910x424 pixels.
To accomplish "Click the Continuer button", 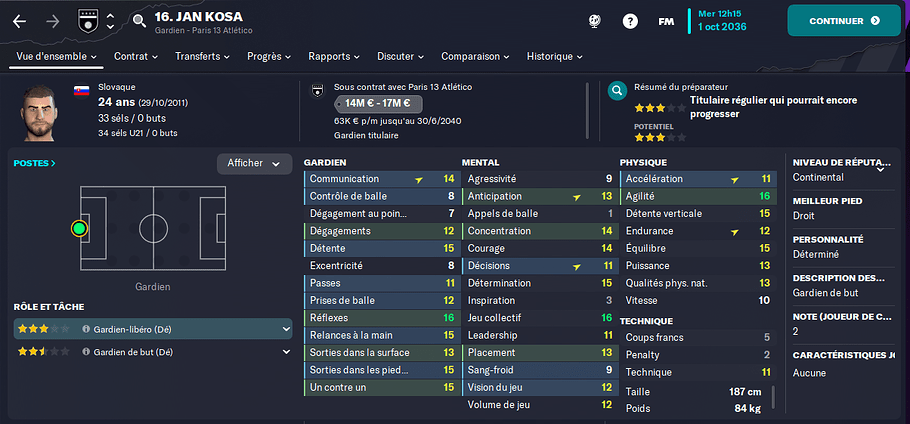I will [x=844, y=21].
